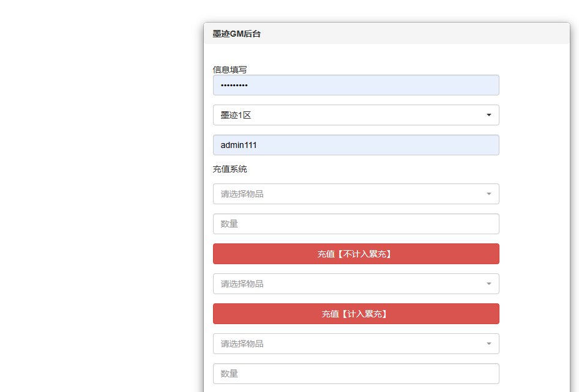Click the 充值【计入累充】 red button
Viewport: 579px width, 392px height.
tap(356, 314)
